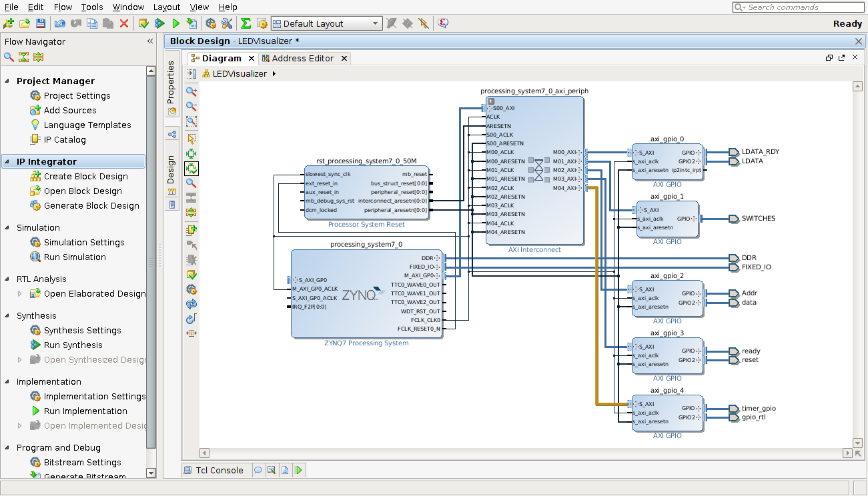Switch to the Address Editor tab
This screenshot has height=496, width=868.
(302, 58)
